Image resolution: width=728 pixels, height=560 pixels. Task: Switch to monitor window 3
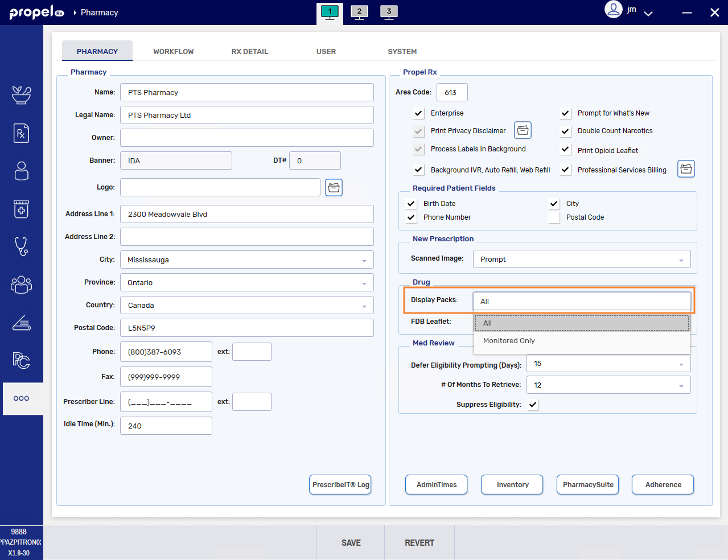(389, 13)
